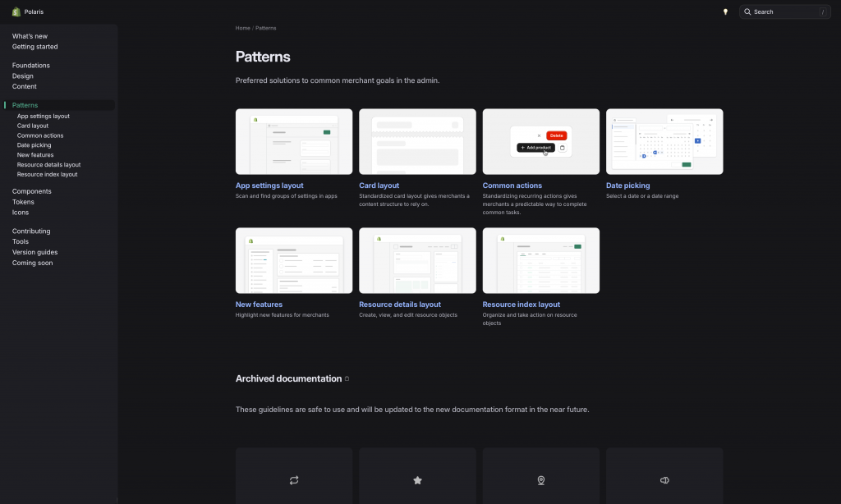Click Common actions title link
The image size is (841, 504).
[x=512, y=186]
